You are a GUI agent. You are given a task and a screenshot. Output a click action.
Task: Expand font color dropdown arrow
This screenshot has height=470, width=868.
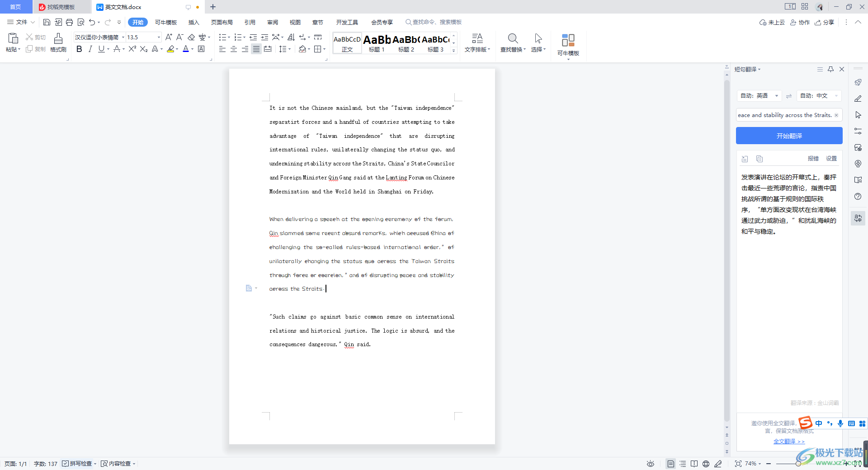tap(193, 49)
